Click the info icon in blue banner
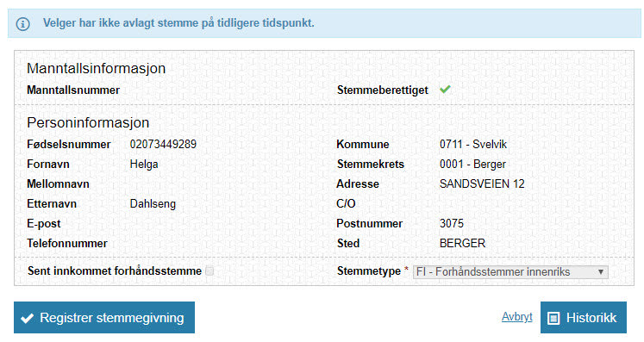The image size is (644, 342). (x=22, y=24)
